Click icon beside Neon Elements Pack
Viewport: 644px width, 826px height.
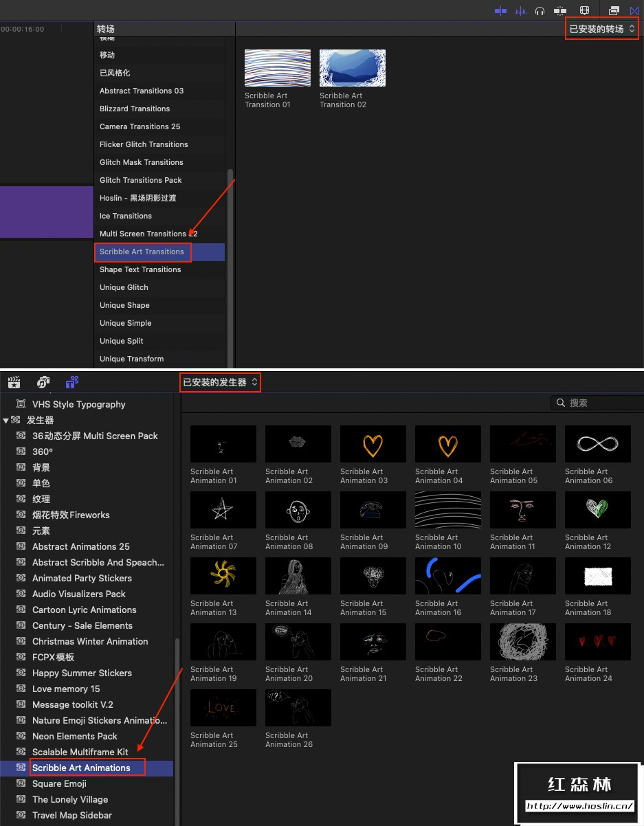(21, 736)
